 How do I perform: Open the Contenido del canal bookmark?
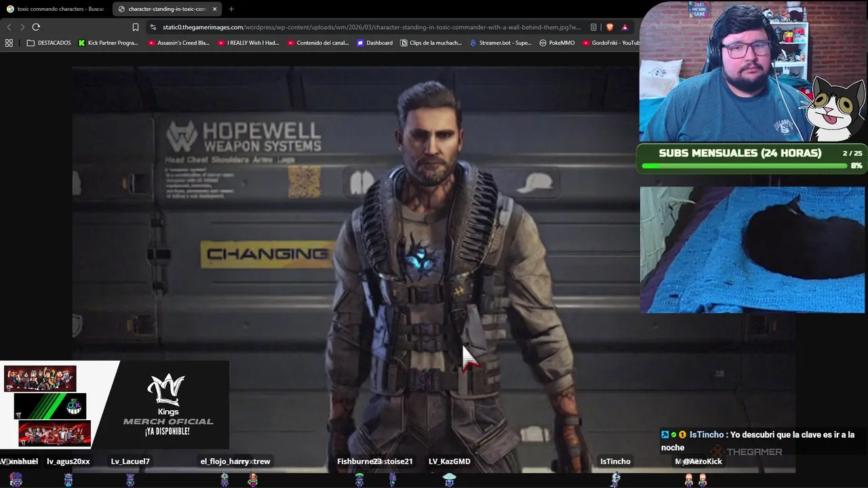[318, 43]
